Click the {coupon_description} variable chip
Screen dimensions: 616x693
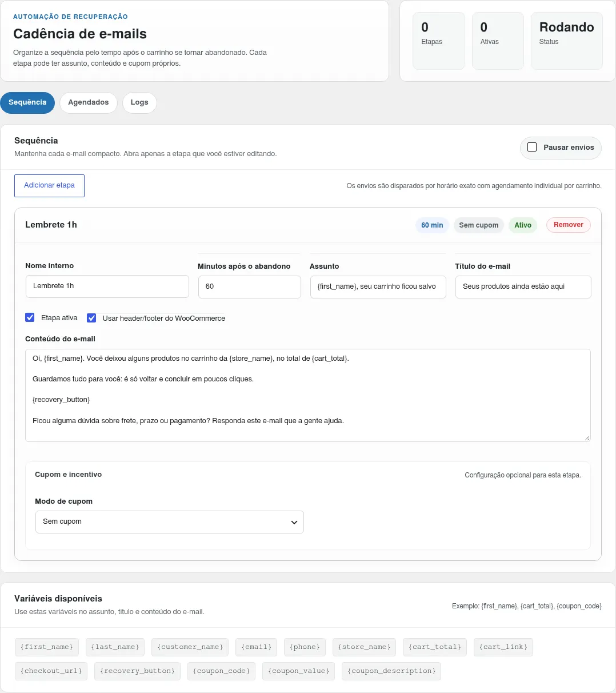(391, 671)
